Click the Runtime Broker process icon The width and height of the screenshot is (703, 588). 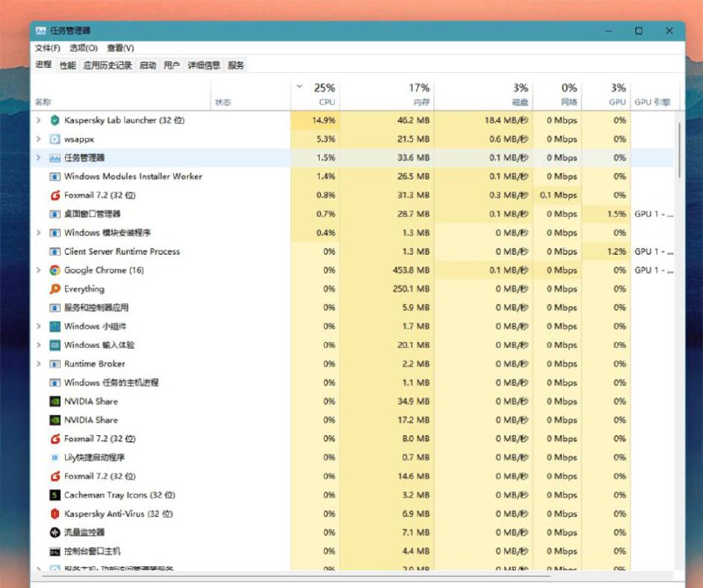pos(54,364)
